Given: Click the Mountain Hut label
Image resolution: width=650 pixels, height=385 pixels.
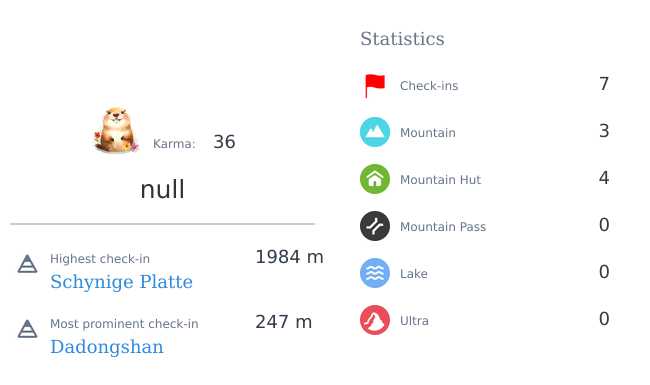Looking at the screenshot, I should (x=440, y=179).
